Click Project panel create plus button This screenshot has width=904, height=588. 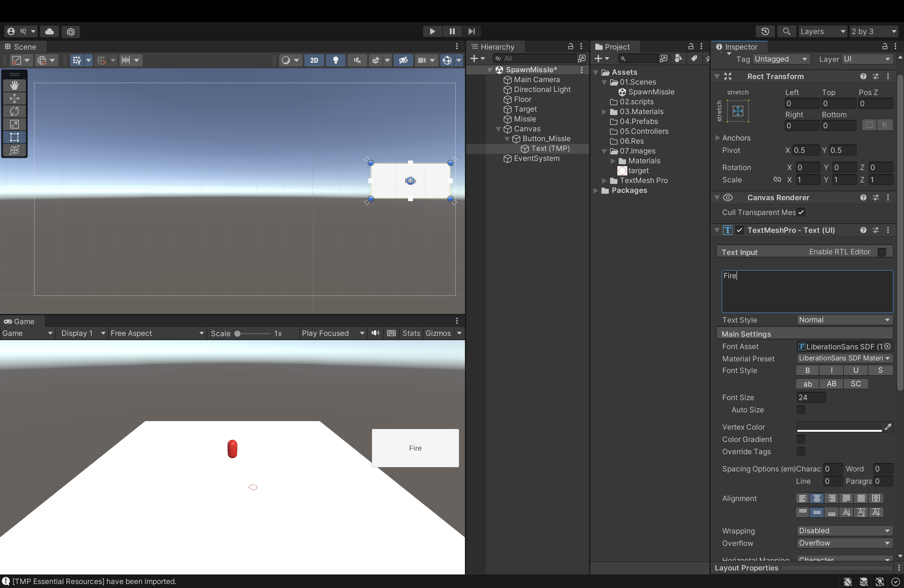[x=601, y=58]
